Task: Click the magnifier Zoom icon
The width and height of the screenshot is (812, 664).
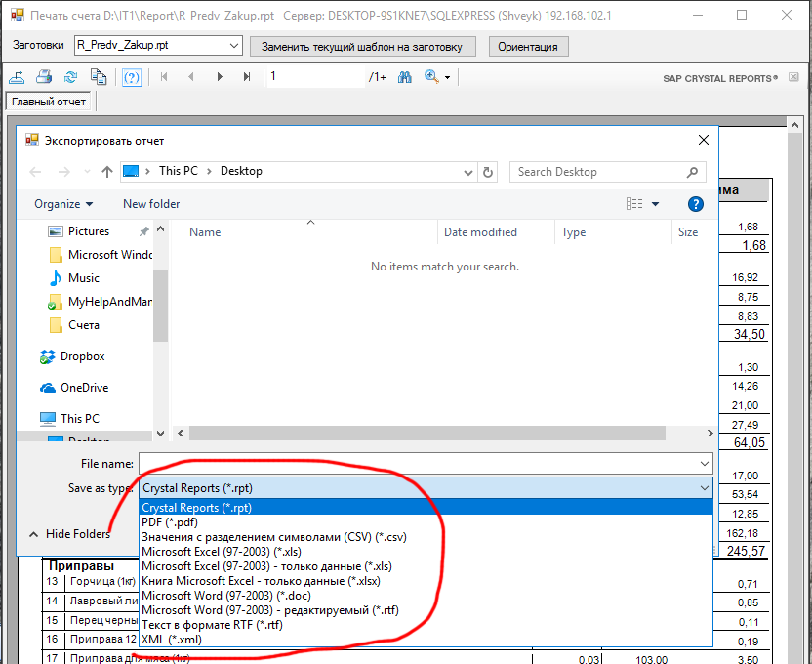Action: [431, 77]
